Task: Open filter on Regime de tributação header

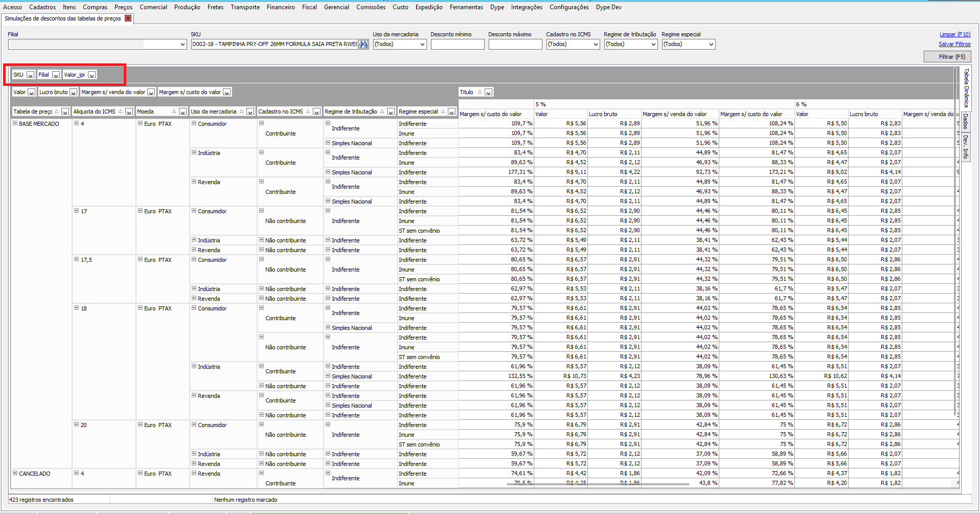Action: 391,111
